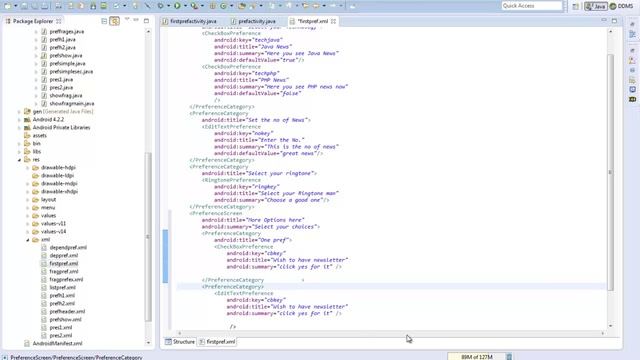Click the editor horizontal scrollbar
This screenshot has height=360, width=640.
click(391, 333)
